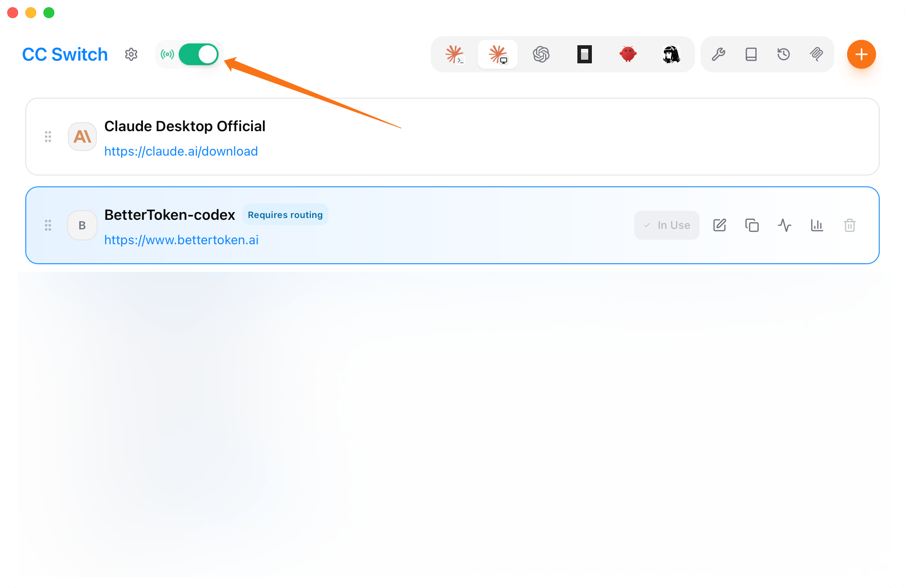Viewport: 905px width, 588px height.
Task: Open the history clock panel
Action: (784, 54)
